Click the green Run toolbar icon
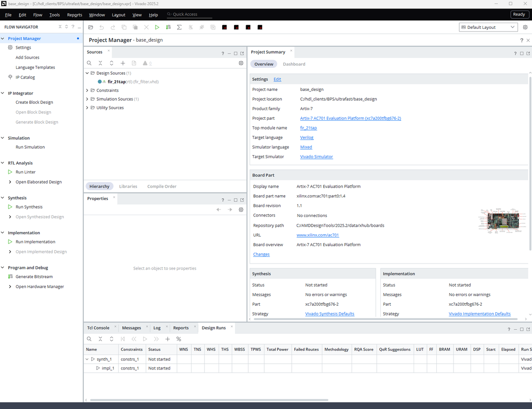The image size is (532, 409). click(x=157, y=27)
